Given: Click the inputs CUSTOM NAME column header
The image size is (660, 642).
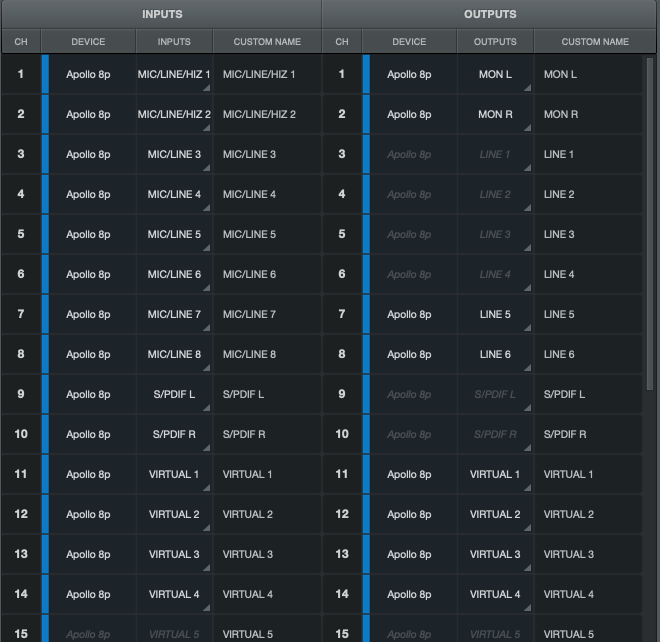Looking at the screenshot, I should point(267,42).
